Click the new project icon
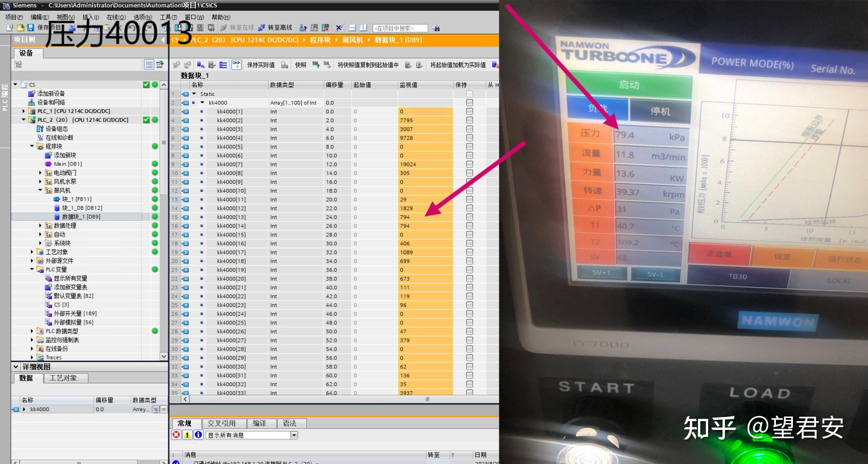This screenshot has width=868, height=464. point(9,28)
